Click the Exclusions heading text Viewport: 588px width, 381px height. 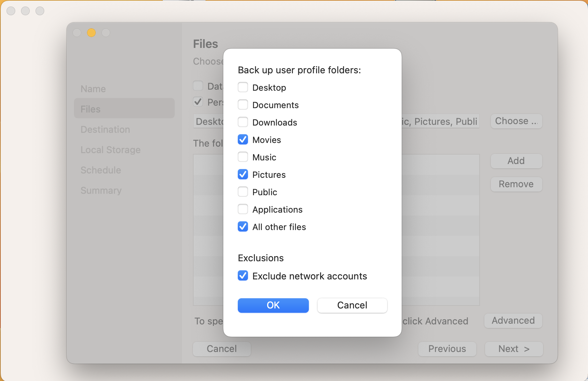point(261,258)
